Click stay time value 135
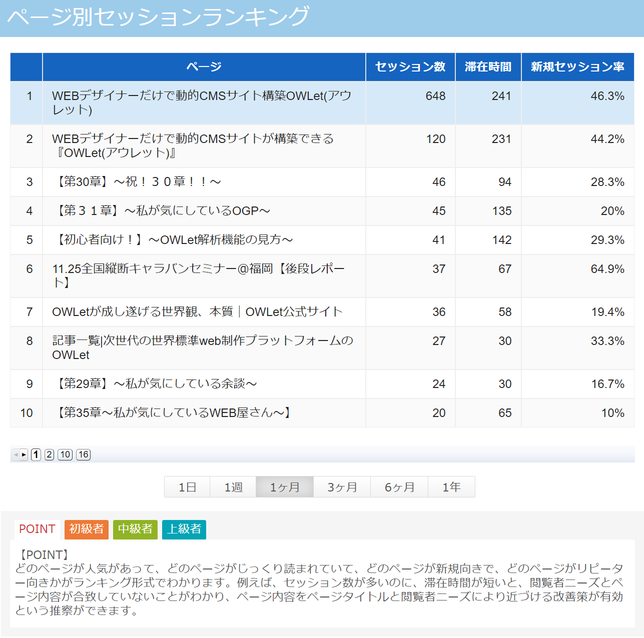 coord(502,211)
